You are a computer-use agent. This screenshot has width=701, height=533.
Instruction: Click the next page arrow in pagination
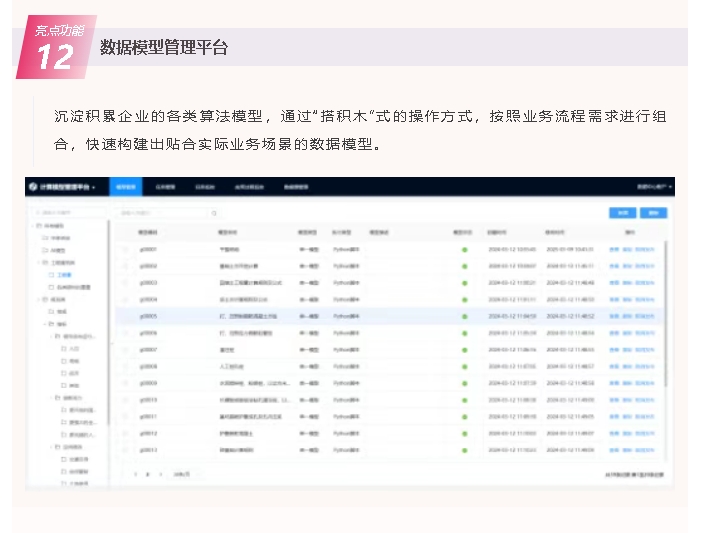pos(161,473)
